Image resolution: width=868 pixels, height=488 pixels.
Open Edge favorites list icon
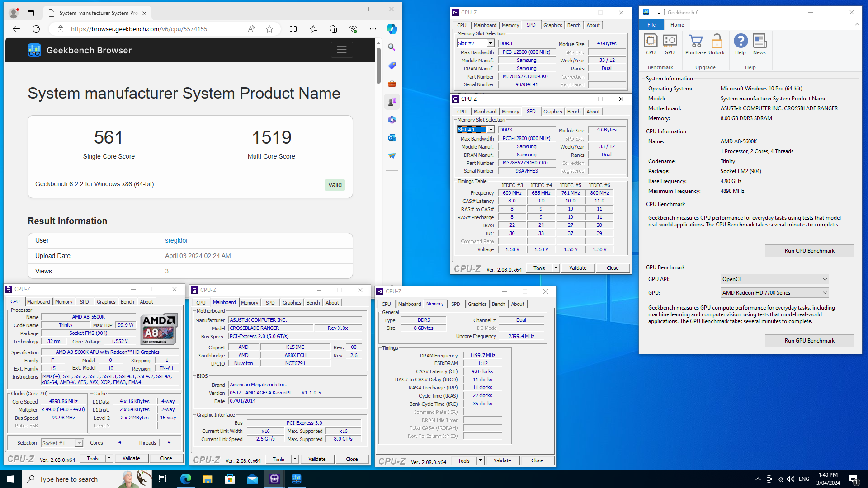(313, 29)
